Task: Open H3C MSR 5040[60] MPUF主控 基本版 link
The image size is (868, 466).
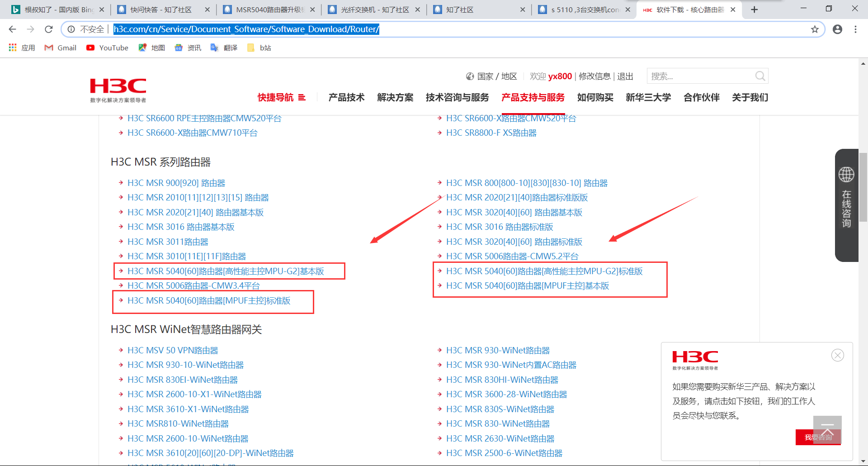Action: 528,286
